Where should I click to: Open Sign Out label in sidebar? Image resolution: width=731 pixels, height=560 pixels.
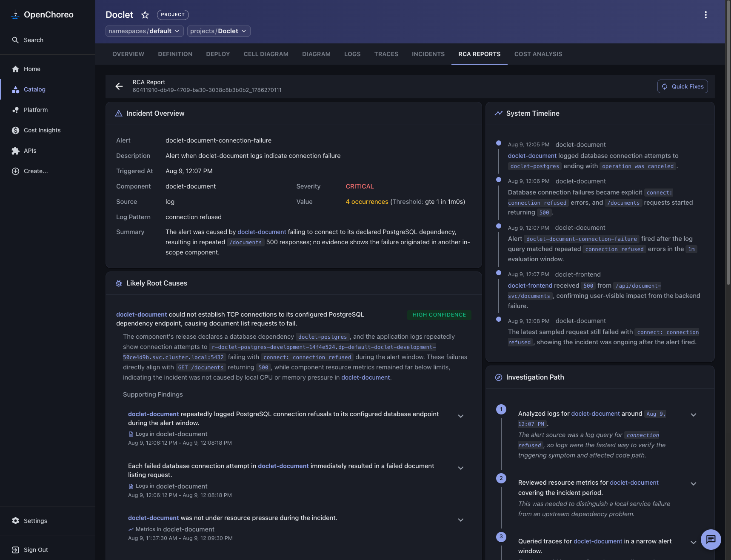pos(36,550)
